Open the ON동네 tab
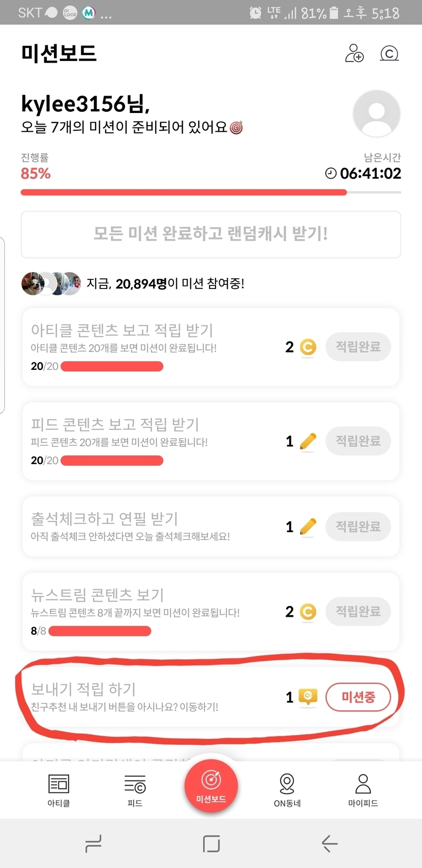422x868 pixels. [x=287, y=790]
